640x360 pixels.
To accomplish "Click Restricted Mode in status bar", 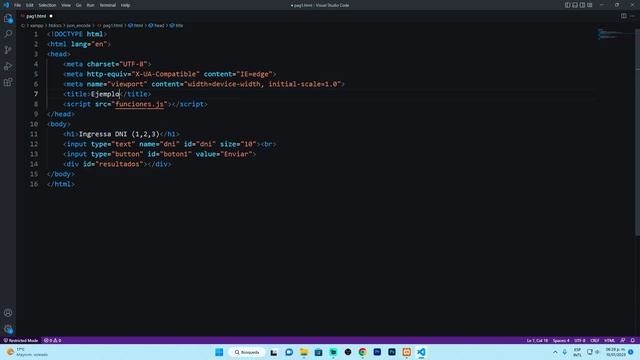I will click(21, 340).
